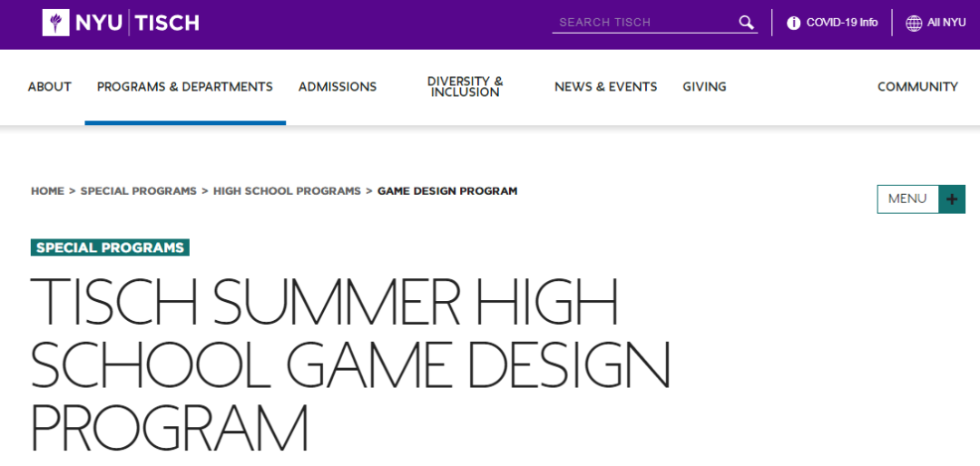This screenshot has height=466, width=980.
Task: Go to Special Programs breadcrumb
Action: [x=138, y=191]
